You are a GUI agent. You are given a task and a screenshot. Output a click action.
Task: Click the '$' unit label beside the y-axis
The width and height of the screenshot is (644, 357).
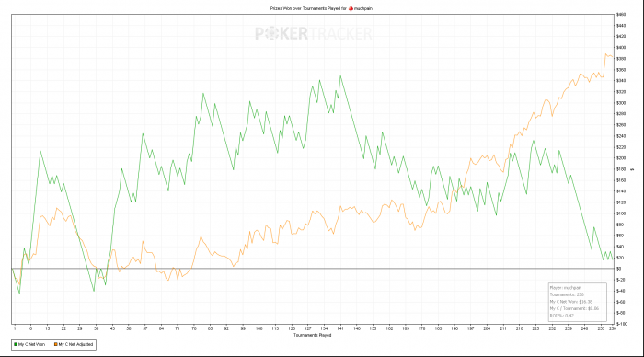click(632, 169)
